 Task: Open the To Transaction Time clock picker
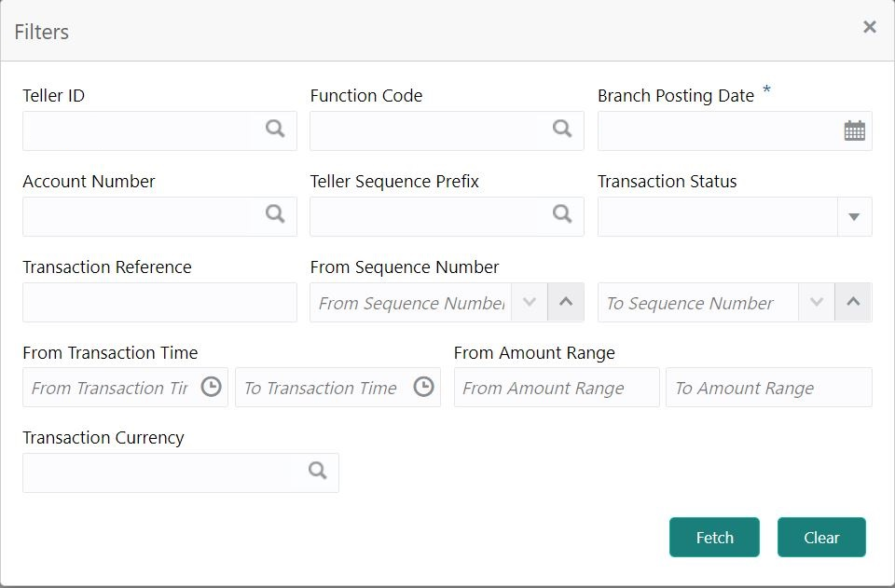click(x=424, y=388)
